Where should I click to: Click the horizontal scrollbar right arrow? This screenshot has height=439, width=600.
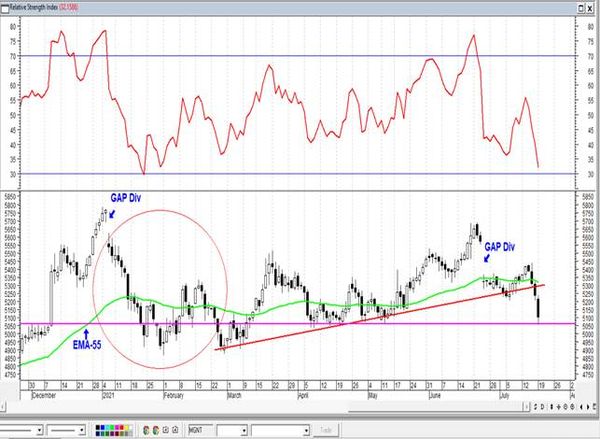click(x=527, y=407)
